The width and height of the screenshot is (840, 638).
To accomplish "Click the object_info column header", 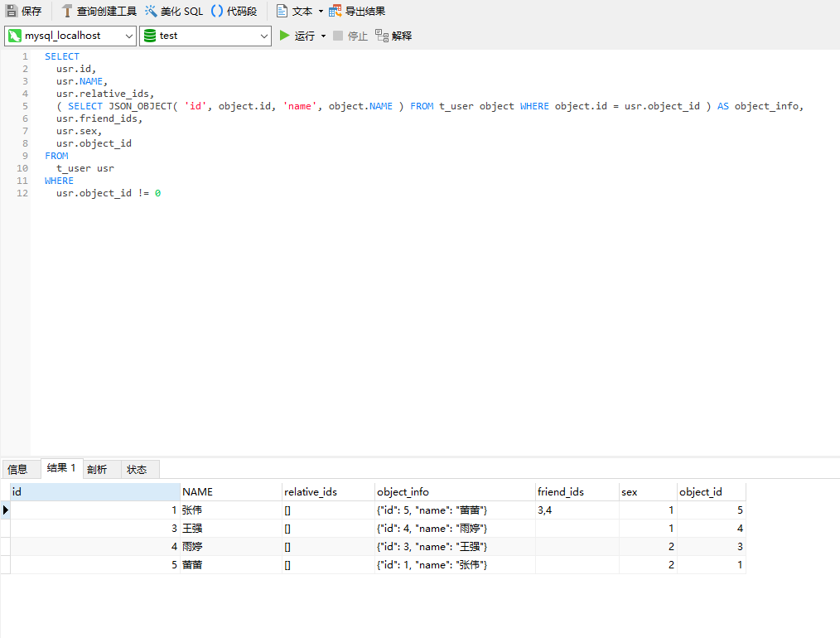I will [455, 492].
